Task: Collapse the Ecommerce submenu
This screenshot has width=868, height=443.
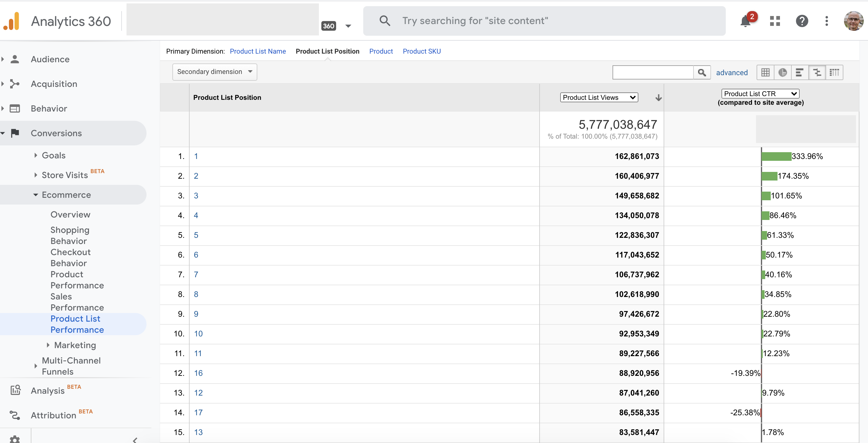Action: (x=36, y=195)
